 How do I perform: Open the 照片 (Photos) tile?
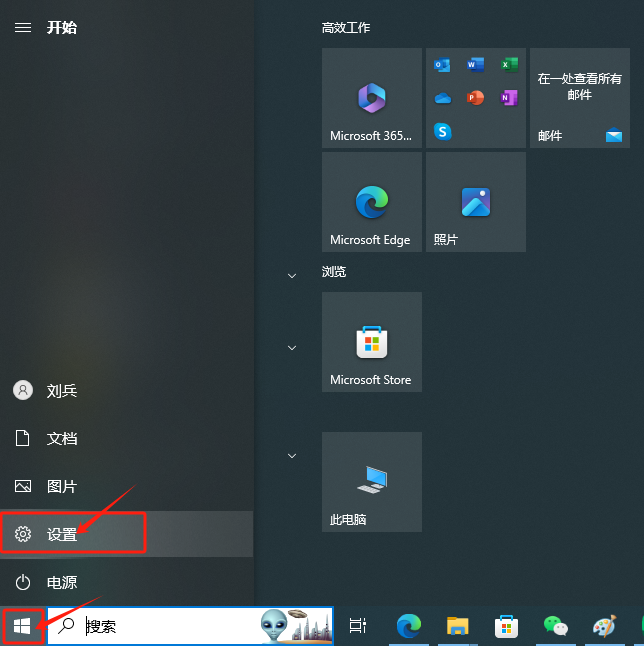pyautogui.click(x=475, y=202)
